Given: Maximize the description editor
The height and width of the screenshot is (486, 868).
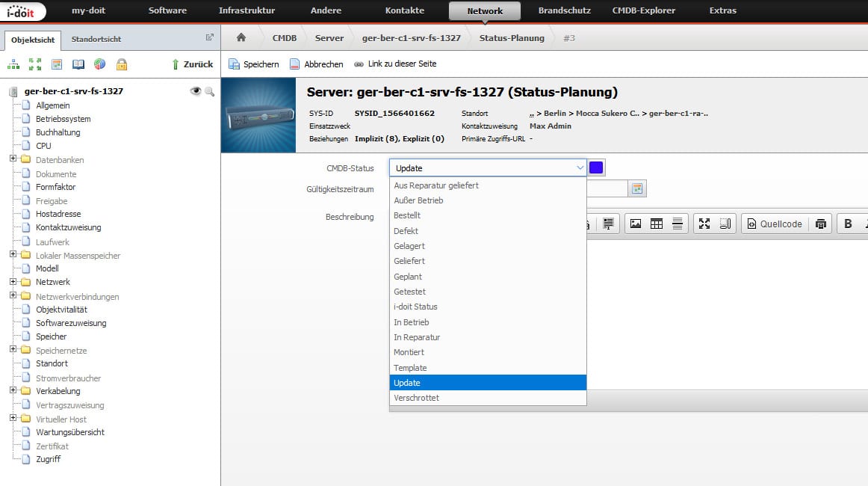Looking at the screenshot, I should click(704, 224).
